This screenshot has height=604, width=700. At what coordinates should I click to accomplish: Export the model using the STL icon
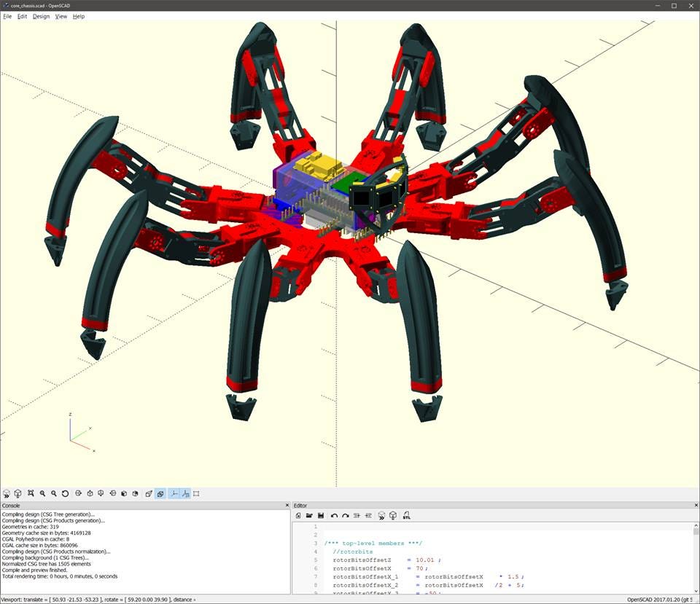pyautogui.click(x=407, y=515)
